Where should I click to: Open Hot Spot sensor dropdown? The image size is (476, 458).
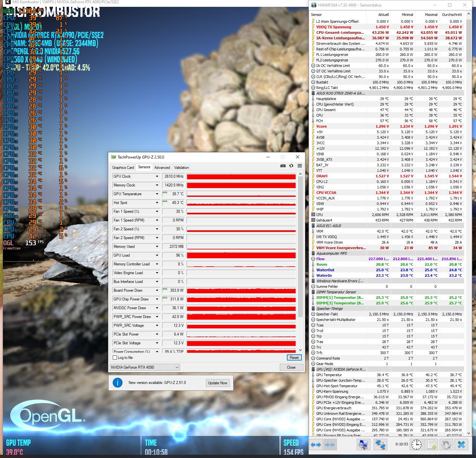(157, 203)
